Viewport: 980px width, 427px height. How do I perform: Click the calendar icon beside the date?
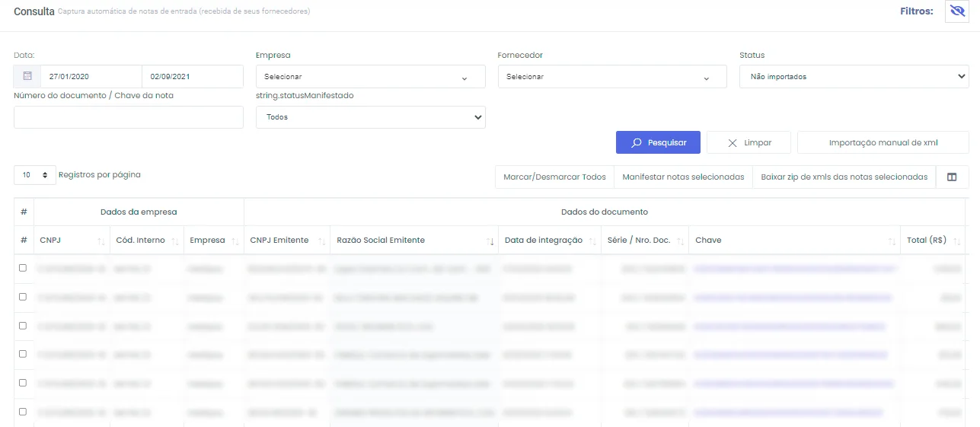tap(27, 76)
